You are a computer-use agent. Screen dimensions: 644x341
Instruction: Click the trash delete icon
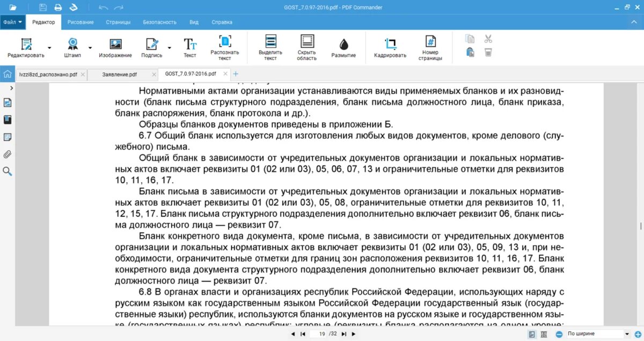(x=488, y=53)
